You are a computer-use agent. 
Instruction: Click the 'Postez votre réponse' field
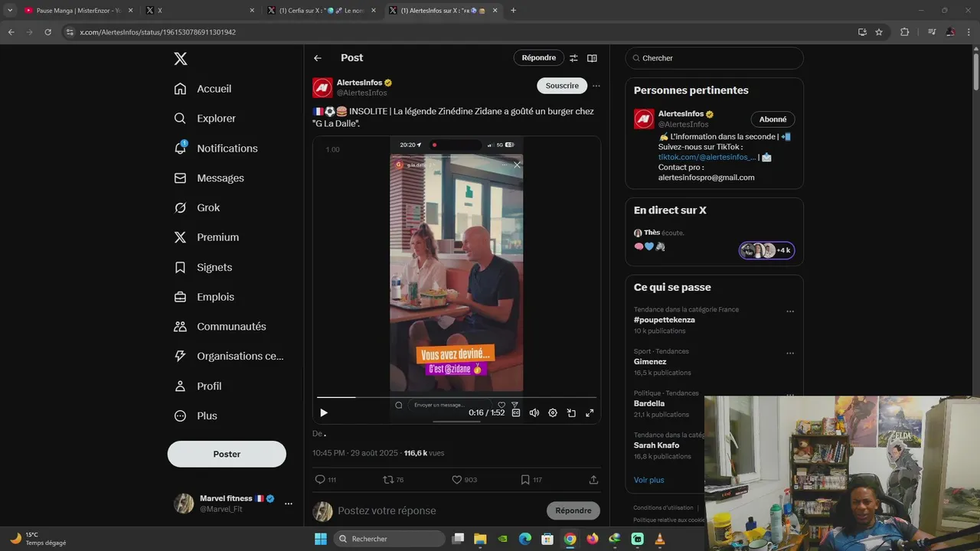click(439, 511)
